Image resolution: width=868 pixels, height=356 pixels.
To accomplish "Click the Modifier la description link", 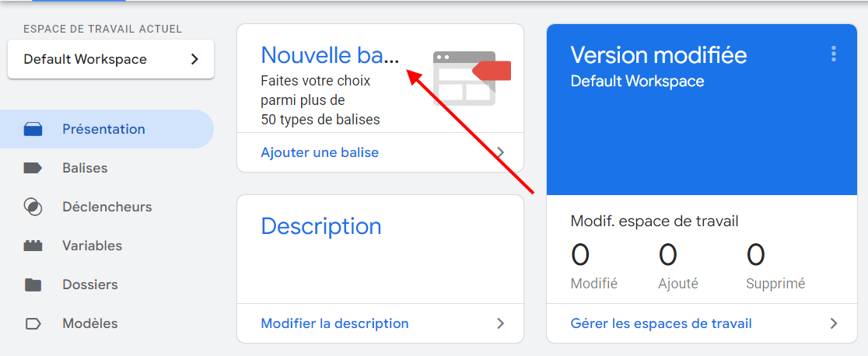I will (x=334, y=323).
